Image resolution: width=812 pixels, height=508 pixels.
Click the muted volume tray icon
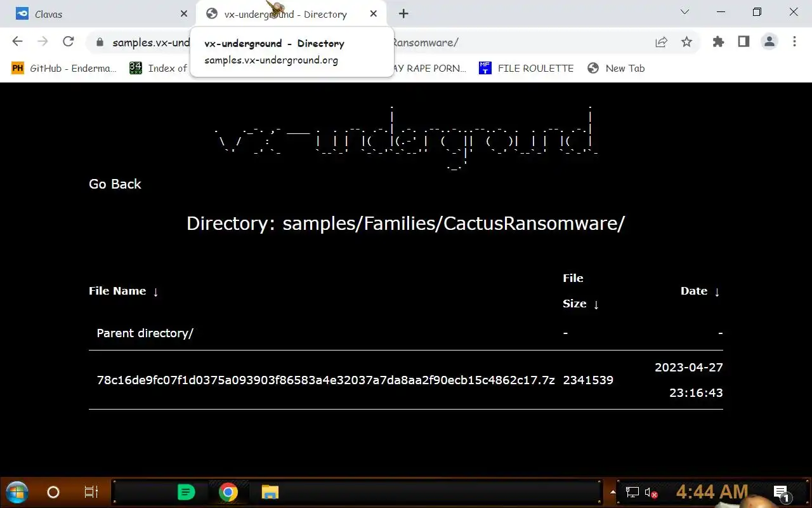point(651,492)
